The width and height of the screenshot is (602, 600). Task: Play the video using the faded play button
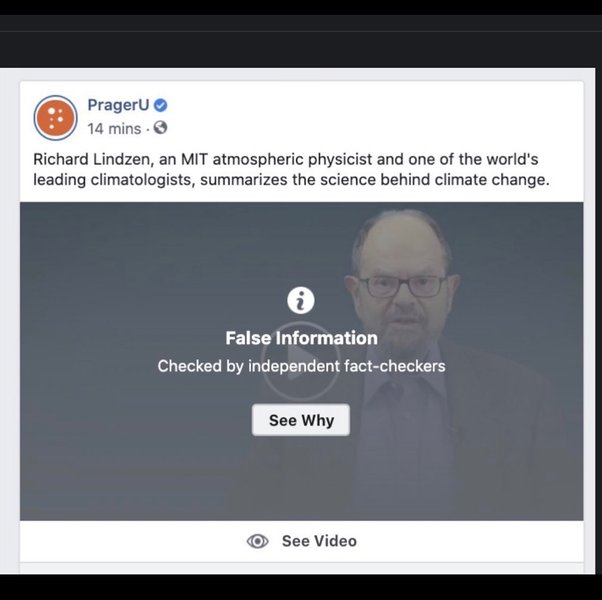(301, 361)
